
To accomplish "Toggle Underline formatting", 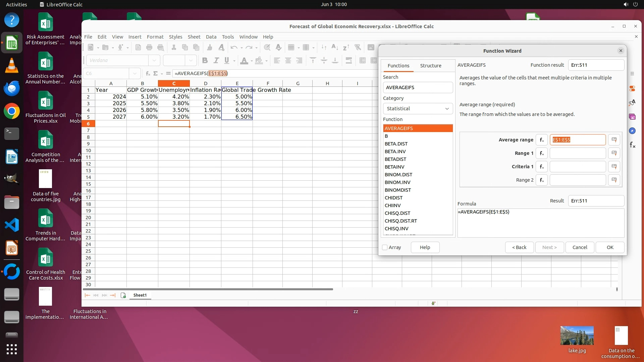I will (x=227, y=60).
